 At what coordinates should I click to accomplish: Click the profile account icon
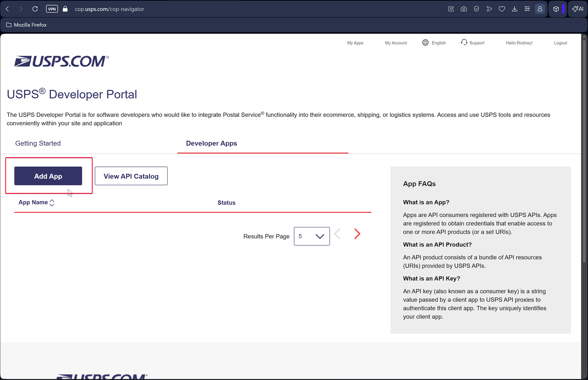[540, 9]
